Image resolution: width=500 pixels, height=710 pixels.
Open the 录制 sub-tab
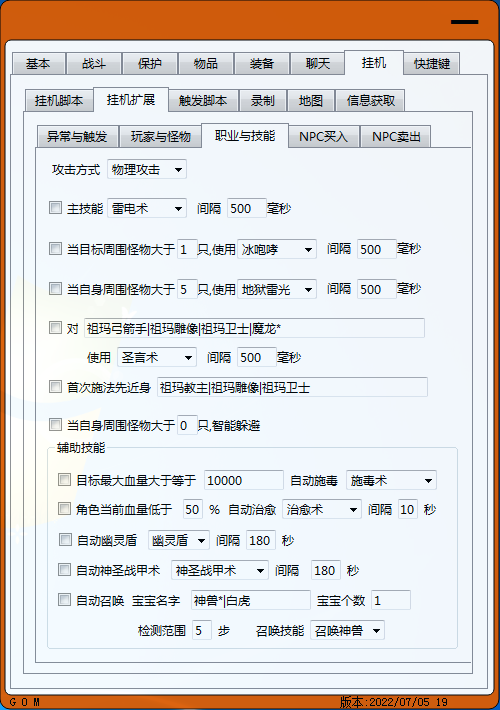tap(263, 101)
